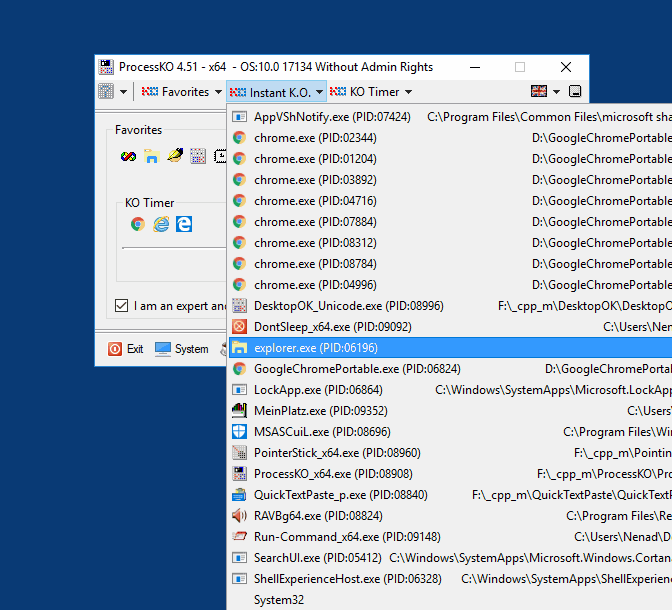The width and height of the screenshot is (672, 610).
Task: Open the System32 menu entry
Action: (x=450, y=600)
